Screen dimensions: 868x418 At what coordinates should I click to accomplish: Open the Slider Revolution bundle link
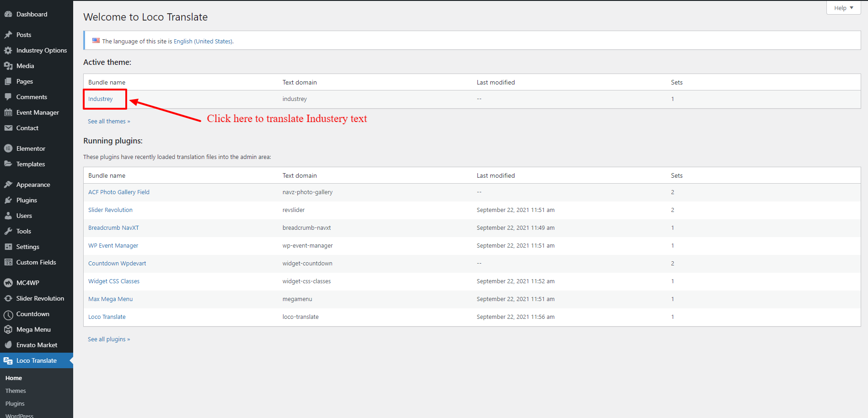pyautogui.click(x=110, y=210)
